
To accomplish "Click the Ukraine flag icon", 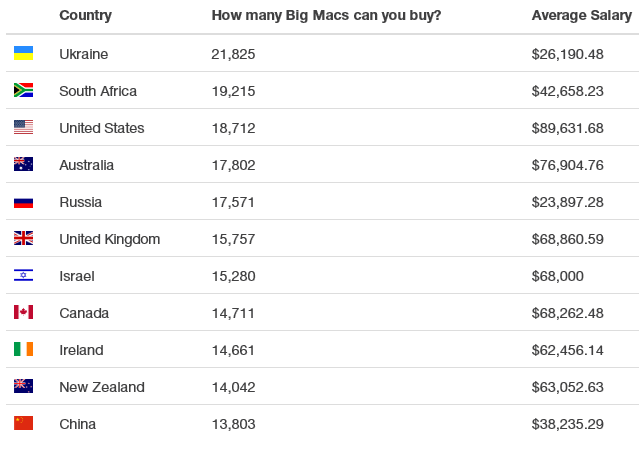I will 23,54.
